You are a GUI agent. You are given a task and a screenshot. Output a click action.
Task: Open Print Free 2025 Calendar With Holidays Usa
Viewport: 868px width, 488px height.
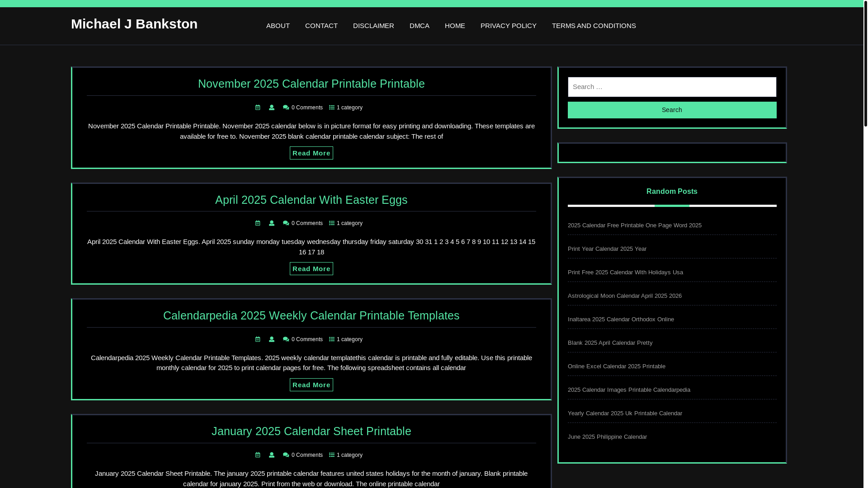click(625, 272)
